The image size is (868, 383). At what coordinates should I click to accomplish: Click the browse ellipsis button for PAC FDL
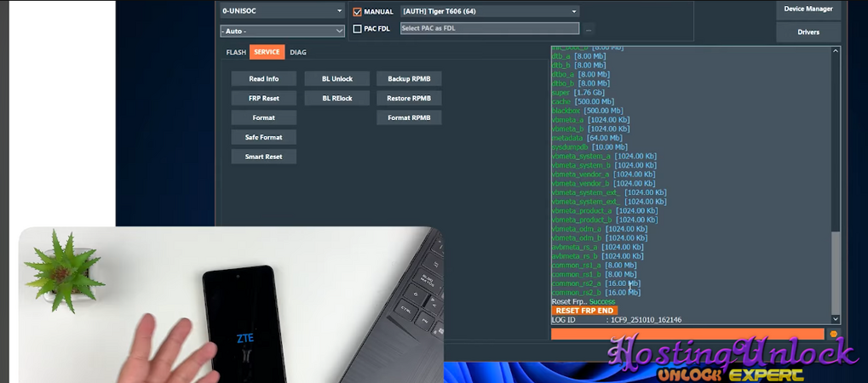click(x=588, y=29)
